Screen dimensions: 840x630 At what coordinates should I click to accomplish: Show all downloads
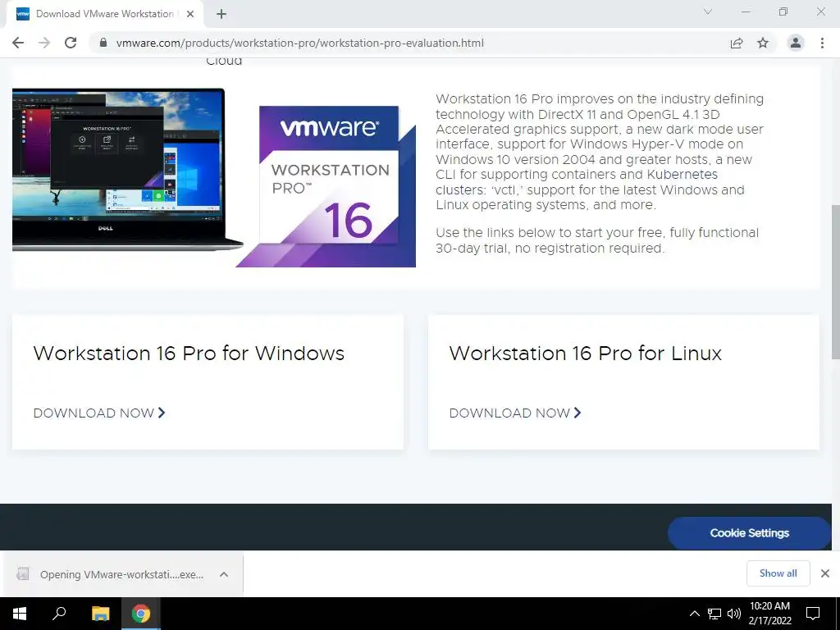(778, 573)
